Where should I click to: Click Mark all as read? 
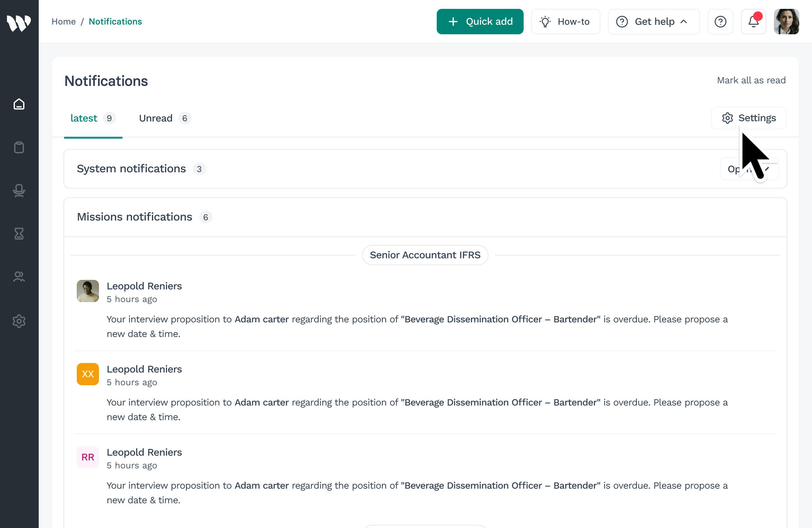751,81
